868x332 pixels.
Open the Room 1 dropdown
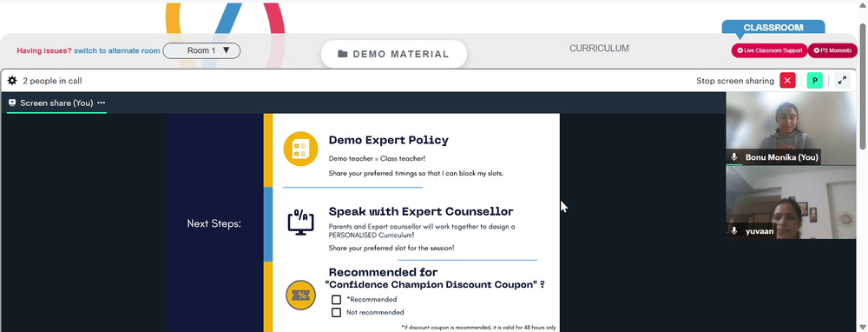(x=201, y=50)
